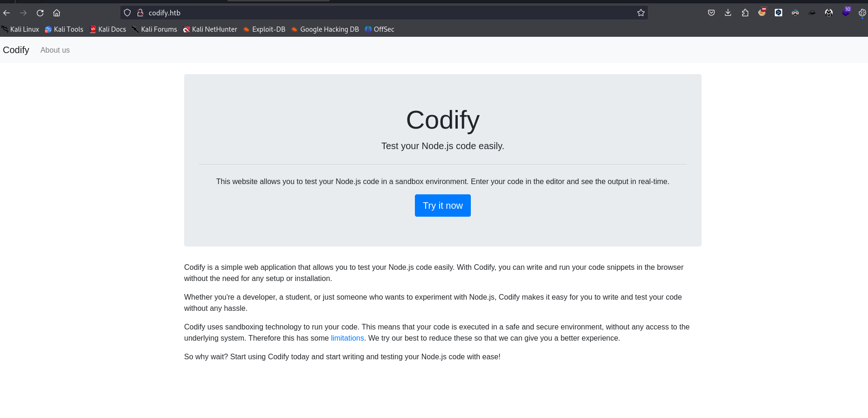Open the Exploit-DB bookmark
This screenshot has height=418, width=868.
264,29
